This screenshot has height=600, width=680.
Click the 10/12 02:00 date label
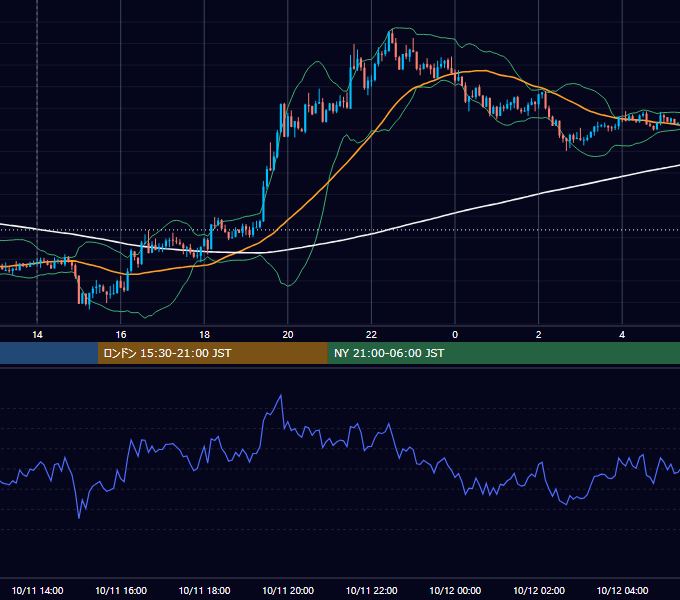point(539,590)
